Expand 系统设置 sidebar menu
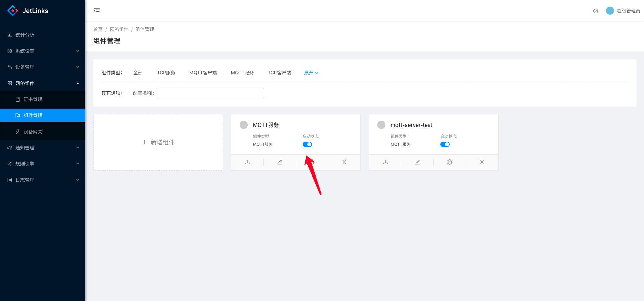The image size is (644, 301). pyautogui.click(x=43, y=51)
